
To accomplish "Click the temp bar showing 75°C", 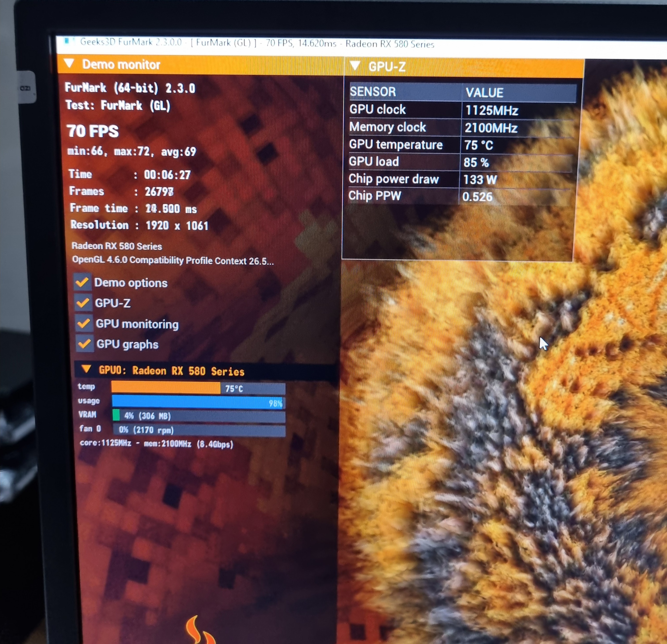I will tap(198, 388).
